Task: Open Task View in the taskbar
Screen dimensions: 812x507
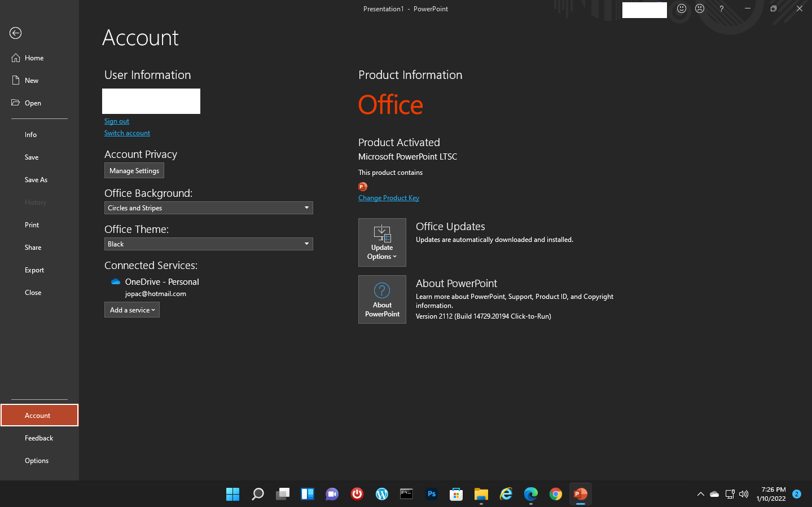Action: pos(282,494)
